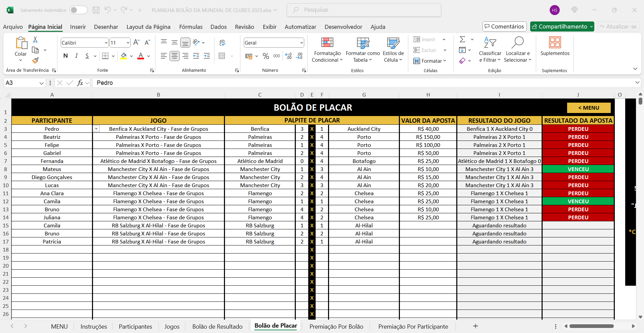The image size is (644, 333).
Task: Open the font size 11 dropdown
Action: 128,43
